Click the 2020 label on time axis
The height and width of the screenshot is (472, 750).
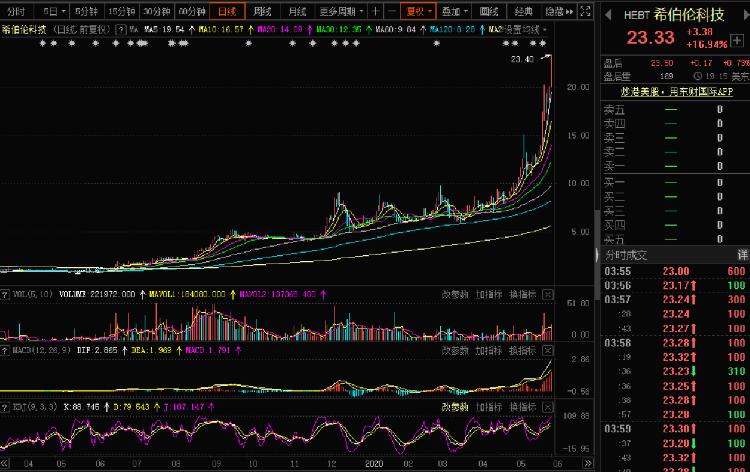point(374,464)
